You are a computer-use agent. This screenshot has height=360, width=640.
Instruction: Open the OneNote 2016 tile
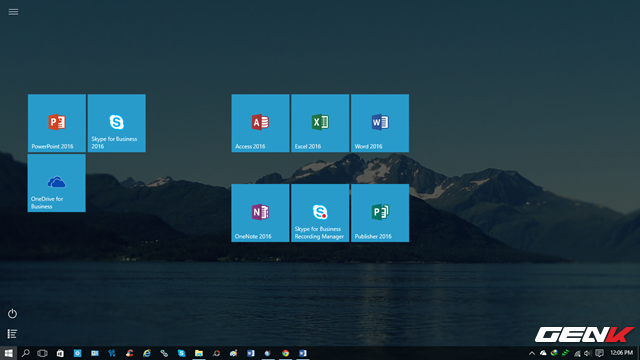(x=260, y=213)
